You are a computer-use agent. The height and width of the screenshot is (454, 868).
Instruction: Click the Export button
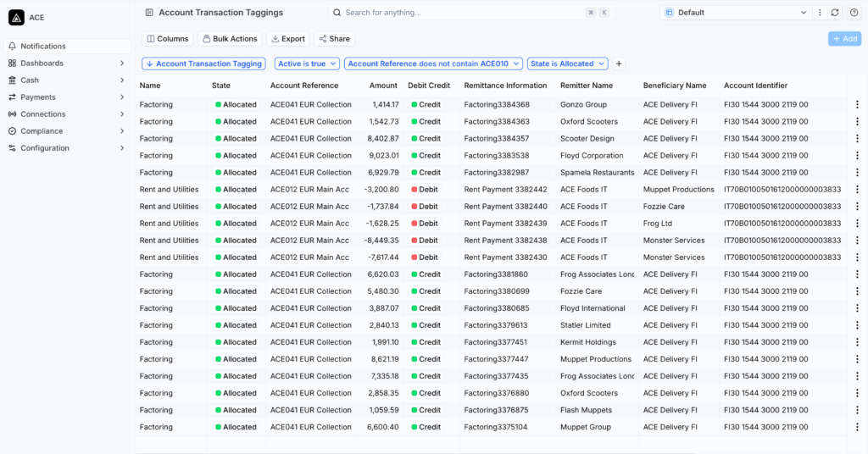[x=288, y=39]
